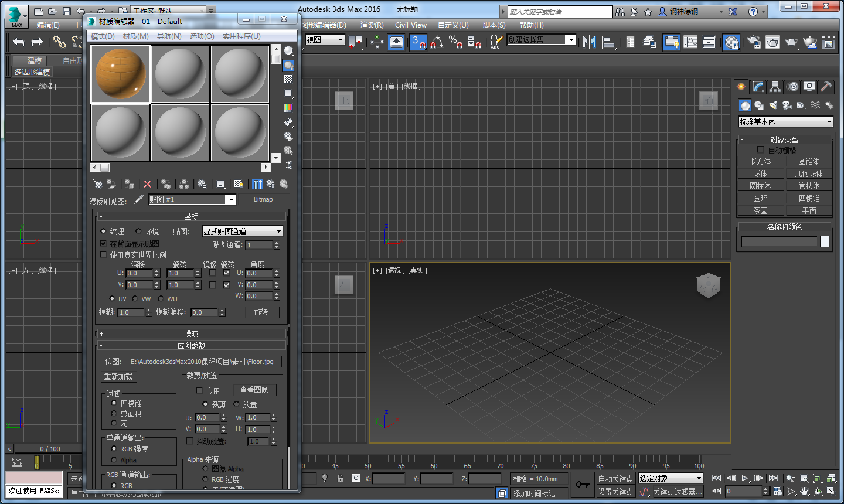Open the 选定对象 key filter dropdown
844x504 pixels.
670,478
